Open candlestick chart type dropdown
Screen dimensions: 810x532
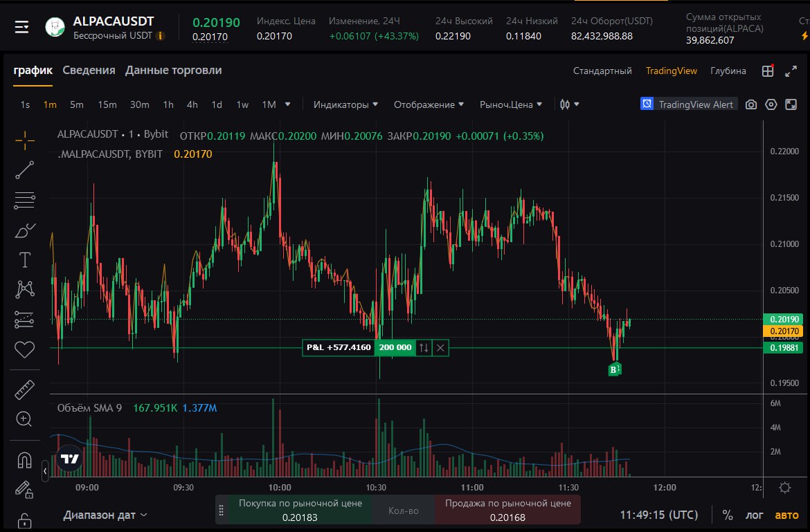[569, 104]
